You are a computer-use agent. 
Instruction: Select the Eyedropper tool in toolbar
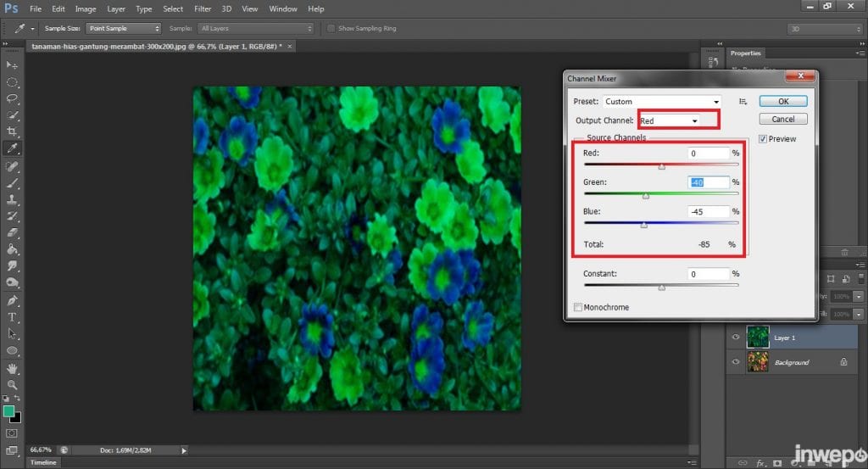point(13,148)
